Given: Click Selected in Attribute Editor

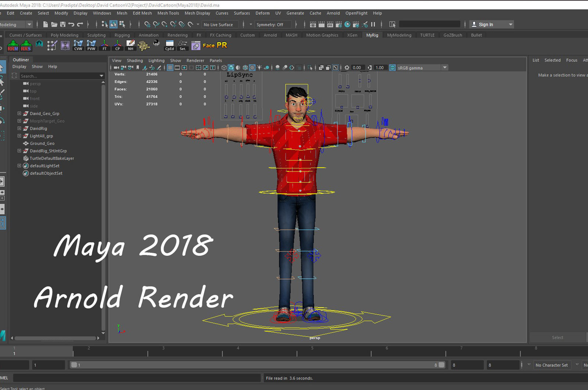Looking at the screenshot, I should click(552, 60).
